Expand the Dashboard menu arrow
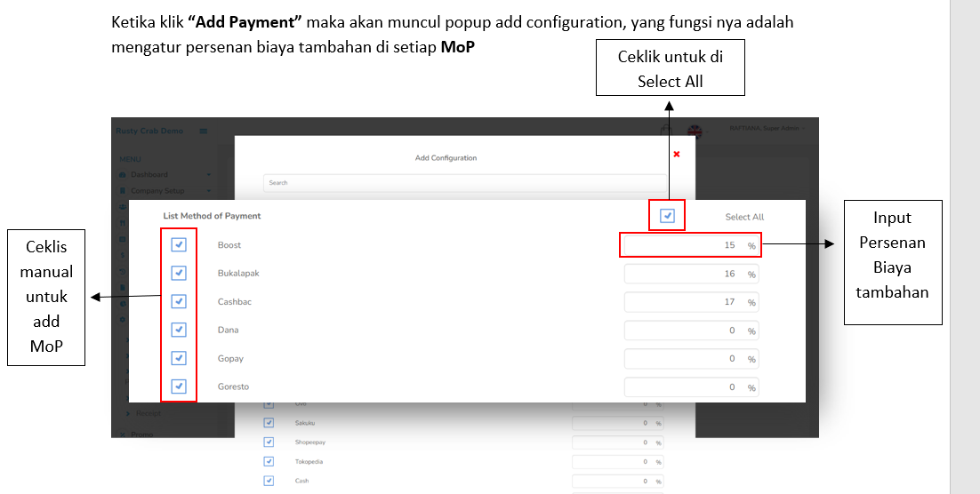980x494 pixels. (208, 175)
